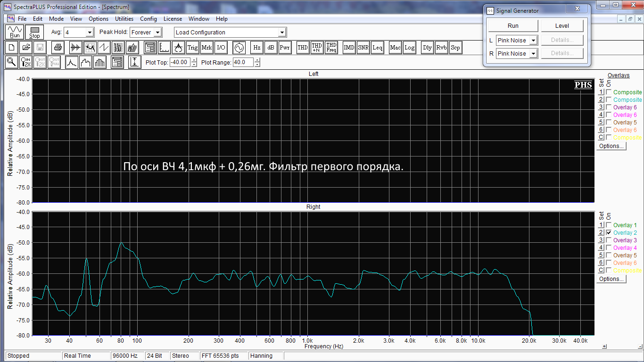Open the Log data logging button
This screenshot has width=644, height=362.
point(409,48)
